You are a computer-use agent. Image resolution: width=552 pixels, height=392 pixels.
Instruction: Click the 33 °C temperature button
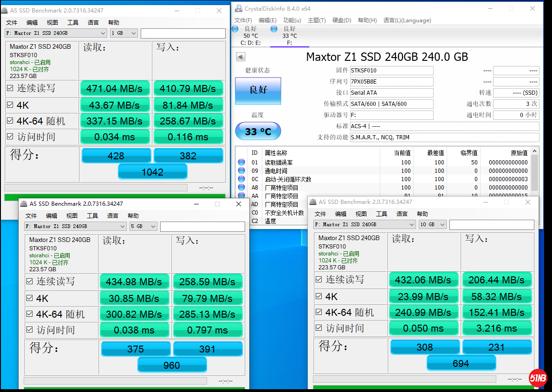(x=258, y=131)
